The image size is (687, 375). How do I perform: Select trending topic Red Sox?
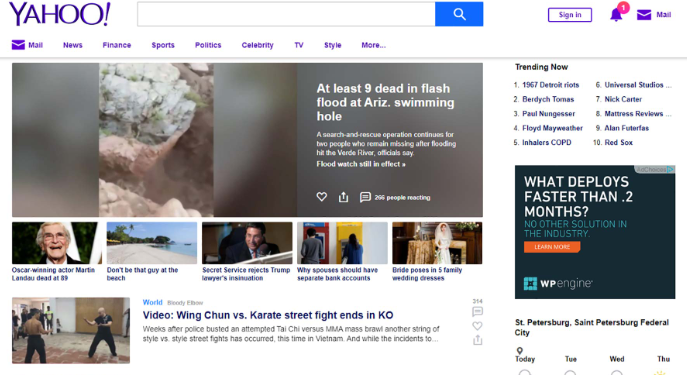[x=619, y=142]
